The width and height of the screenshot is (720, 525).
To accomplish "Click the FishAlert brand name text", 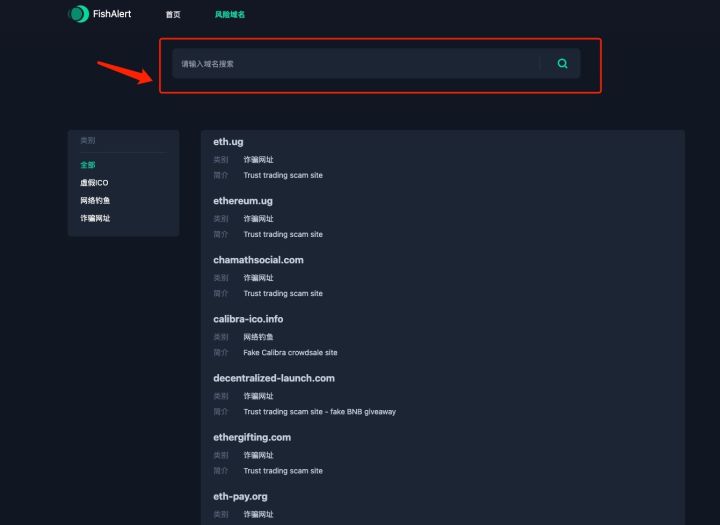I will 112,14.
